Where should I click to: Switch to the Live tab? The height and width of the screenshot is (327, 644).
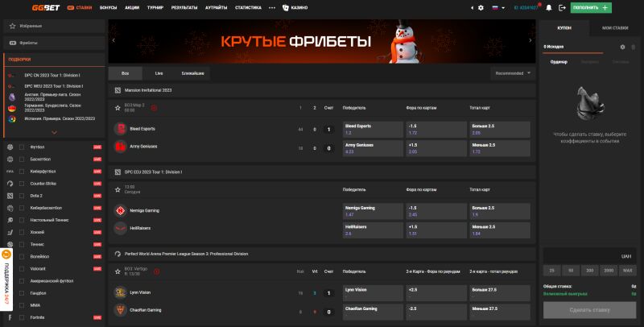159,73
